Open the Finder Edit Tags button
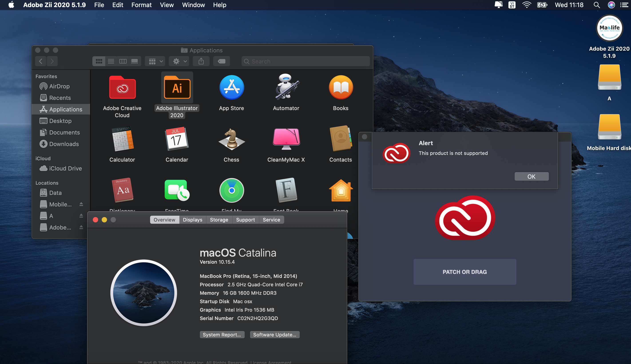This screenshot has width=631, height=364. (x=222, y=61)
